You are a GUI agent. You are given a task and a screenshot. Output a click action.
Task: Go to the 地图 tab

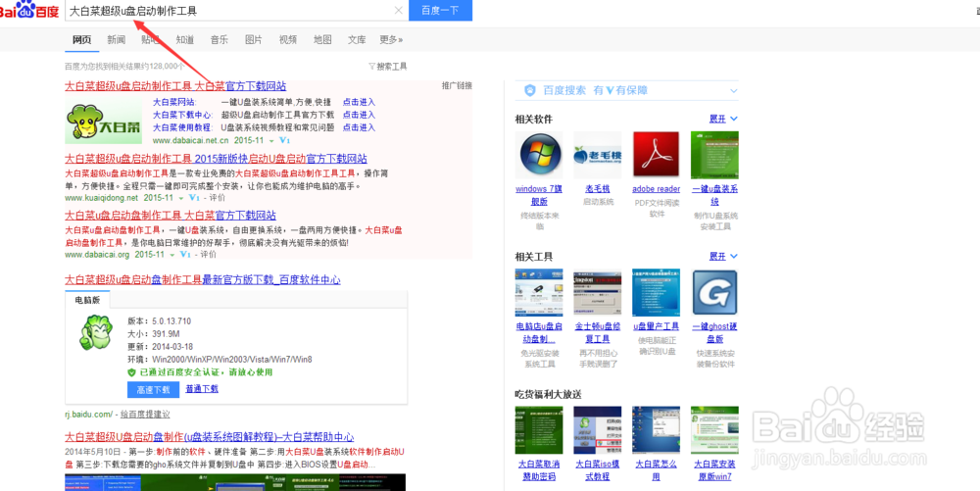coord(322,39)
